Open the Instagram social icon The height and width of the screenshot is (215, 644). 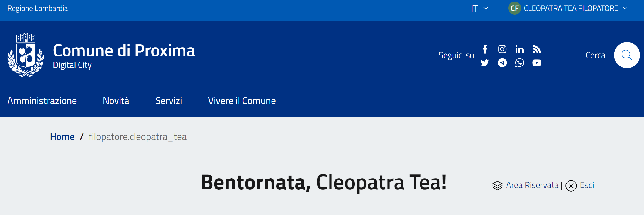(502, 49)
